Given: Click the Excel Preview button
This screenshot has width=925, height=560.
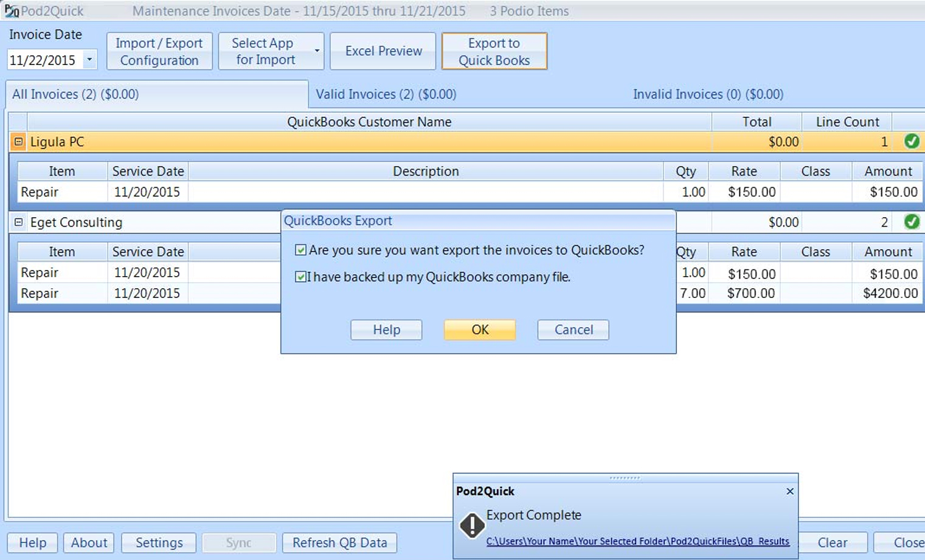Looking at the screenshot, I should pos(383,51).
